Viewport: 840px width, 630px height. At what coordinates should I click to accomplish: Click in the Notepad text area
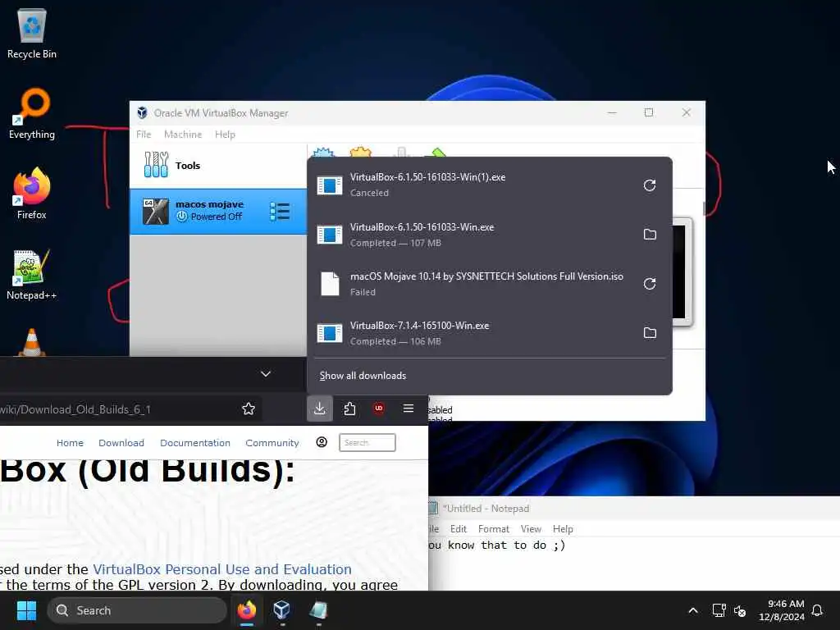634,564
